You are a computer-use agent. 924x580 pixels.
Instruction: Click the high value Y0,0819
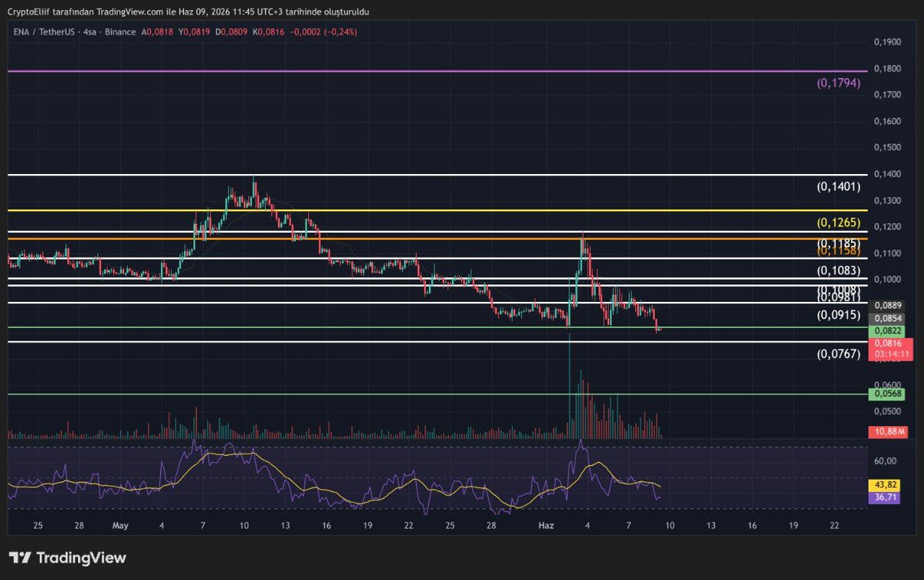(195, 32)
